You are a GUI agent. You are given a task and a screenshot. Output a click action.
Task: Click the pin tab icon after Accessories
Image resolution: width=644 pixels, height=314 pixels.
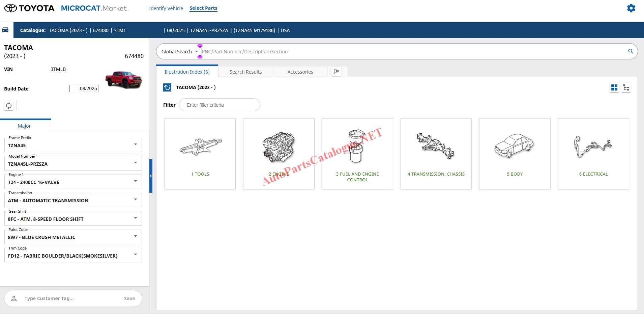point(336,71)
